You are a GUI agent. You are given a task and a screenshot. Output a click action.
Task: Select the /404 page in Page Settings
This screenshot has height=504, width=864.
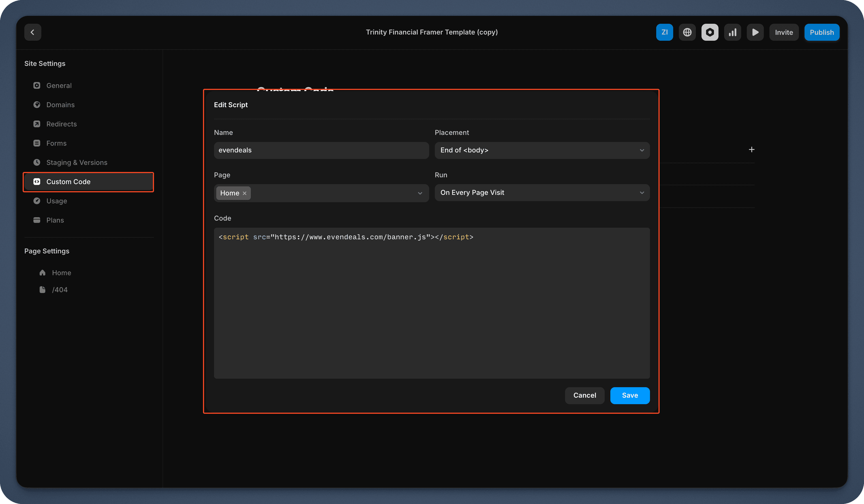pos(60,289)
